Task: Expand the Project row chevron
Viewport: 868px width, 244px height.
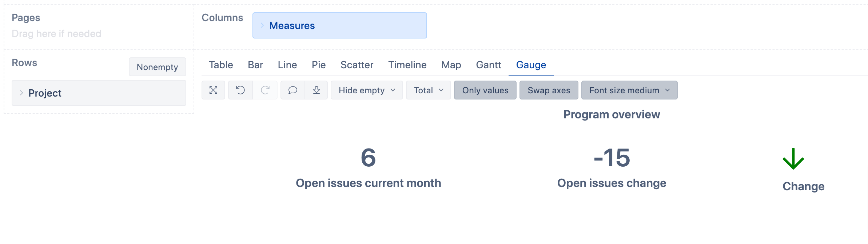Action: (21, 93)
